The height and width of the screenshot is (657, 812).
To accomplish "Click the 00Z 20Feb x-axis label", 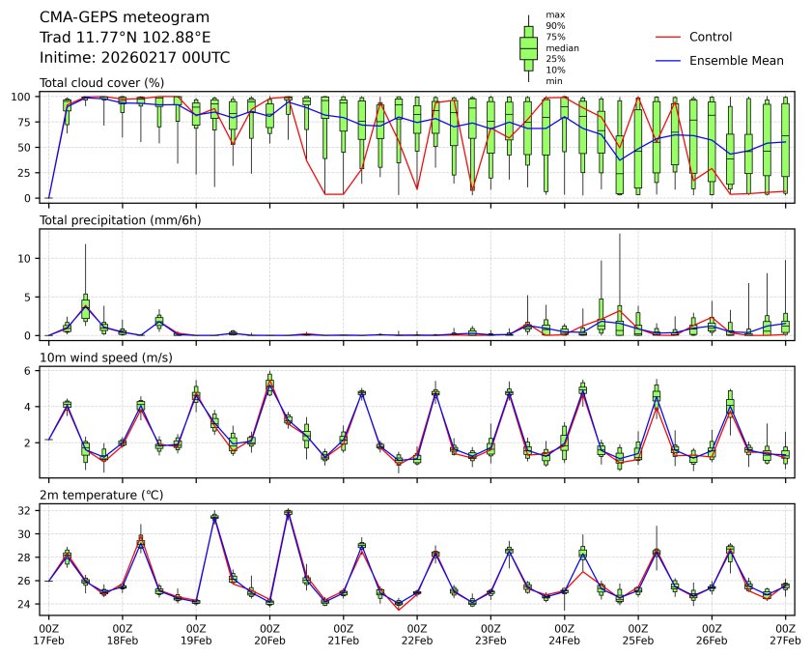I will click(x=269, y=634).
